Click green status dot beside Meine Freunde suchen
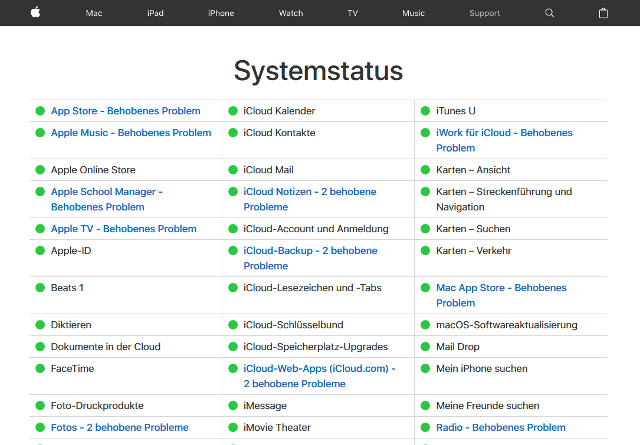 [x=425, y=406]
